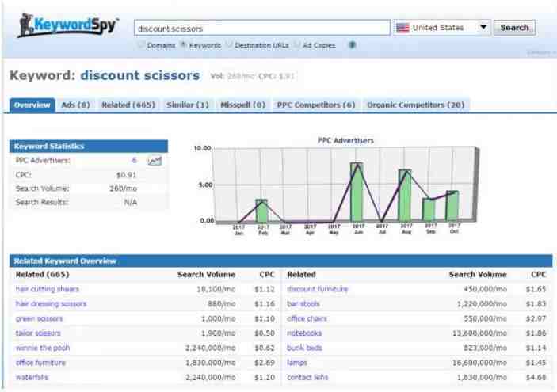This screenshot has height=392, width=557.
Task: Open the office chairs keyword link
Action: coord(307,318)
